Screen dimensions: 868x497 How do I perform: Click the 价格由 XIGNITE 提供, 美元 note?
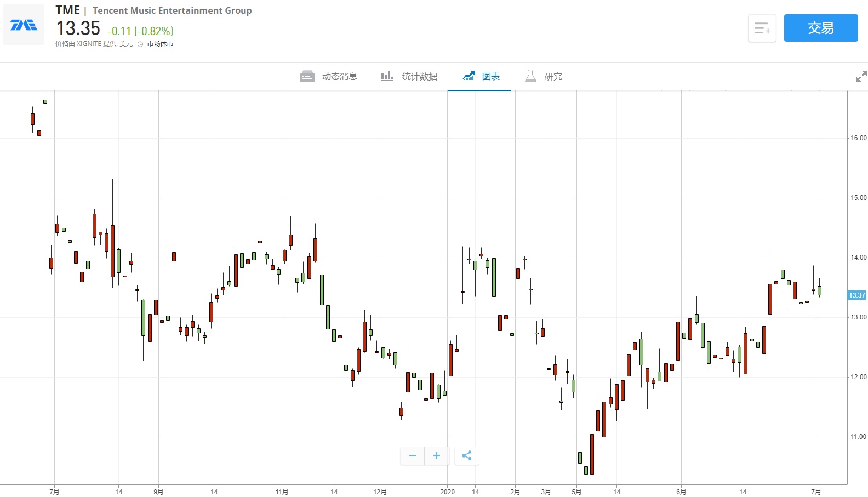pyautogui.click(x=94, y=44)
